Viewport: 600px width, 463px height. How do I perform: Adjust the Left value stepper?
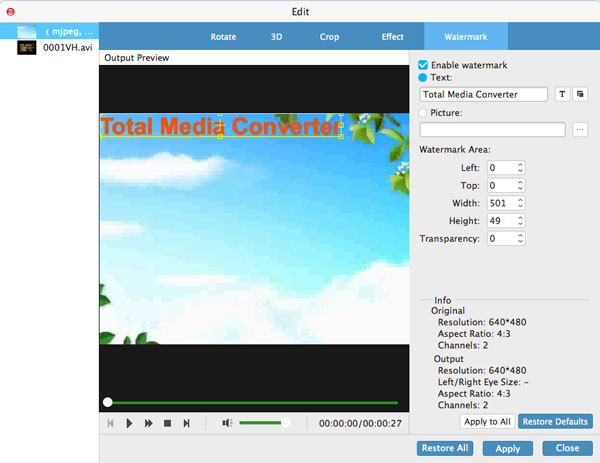[520, 168]
